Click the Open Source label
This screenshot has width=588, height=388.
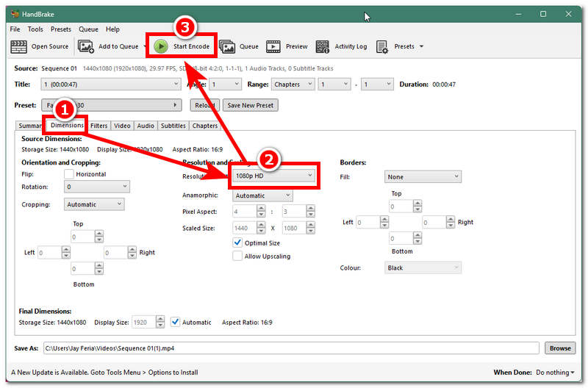(50, 46)
